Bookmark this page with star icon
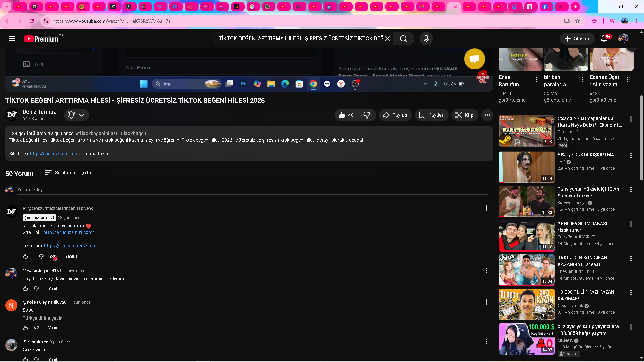This screenshot has height=362, width=644. tap(578, 21)
